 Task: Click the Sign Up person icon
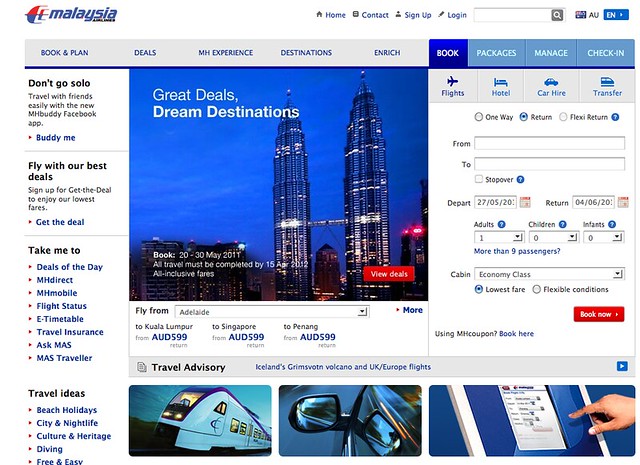click(398, 14)
